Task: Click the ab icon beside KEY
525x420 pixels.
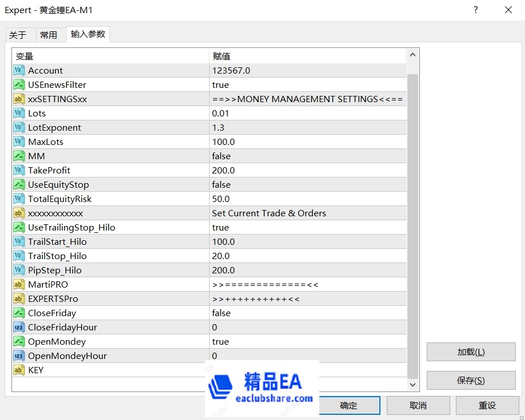Action: (x=18, y=370)
